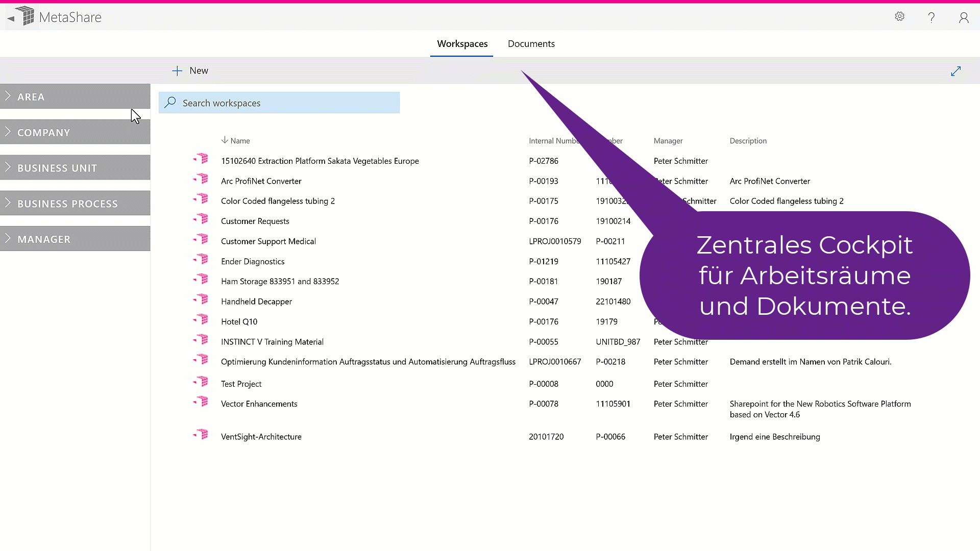Click workspace icon beside VentSight-Architecture
Image resolution: width=980 pixels, height=551 pixels.
[x=202, y=435]
